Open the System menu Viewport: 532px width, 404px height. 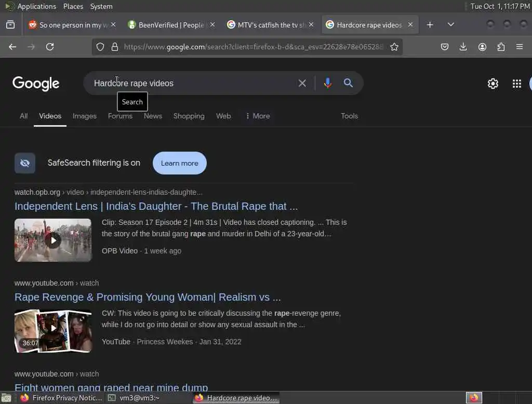[x=101, y=6]
